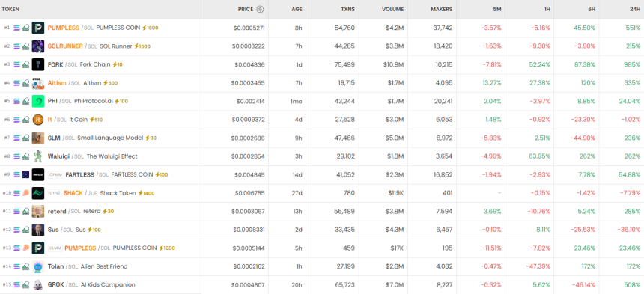Open the FORK token logo

(x=38, y=64)
